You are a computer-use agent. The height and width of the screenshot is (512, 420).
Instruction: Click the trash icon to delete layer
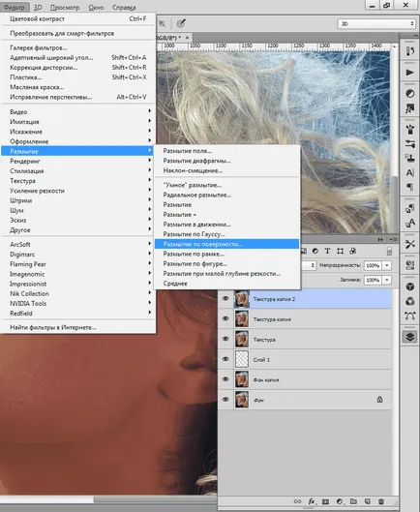coord(381,501)
